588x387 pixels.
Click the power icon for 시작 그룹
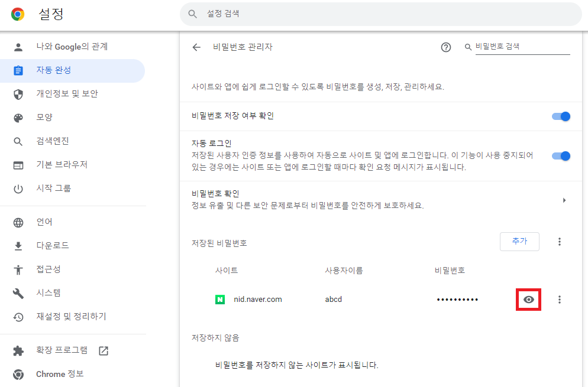tap(18, 189)
